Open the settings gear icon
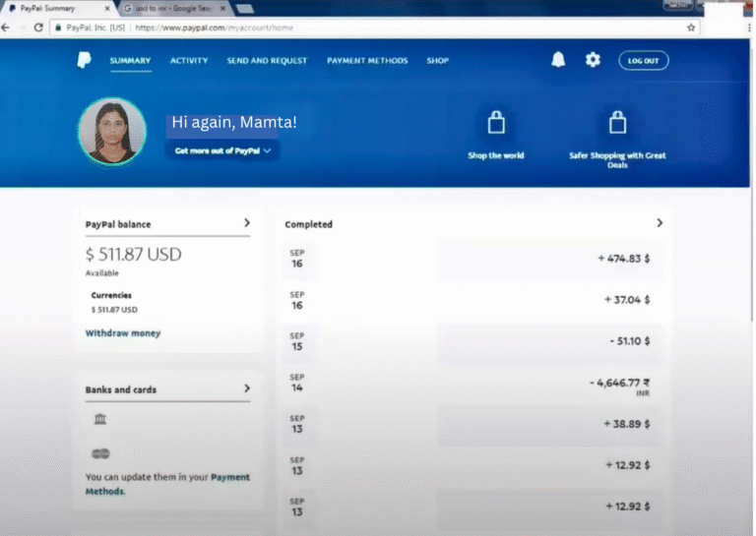This screenshot has height=536, width=756. [593, 60]
